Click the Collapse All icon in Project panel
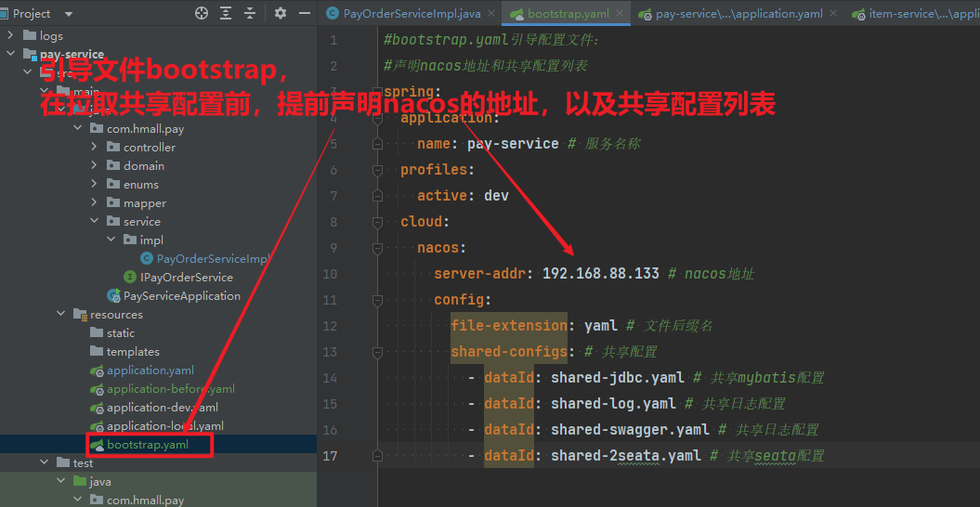The image size is (980, 507). coord(249,14)
